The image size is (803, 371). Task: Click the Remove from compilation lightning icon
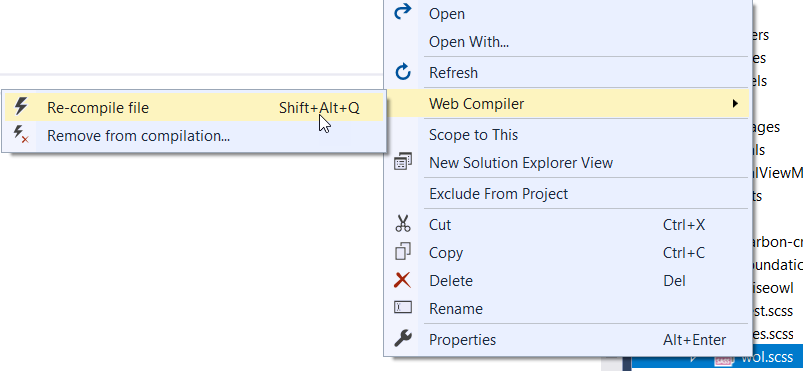click(x=21, y=134)
